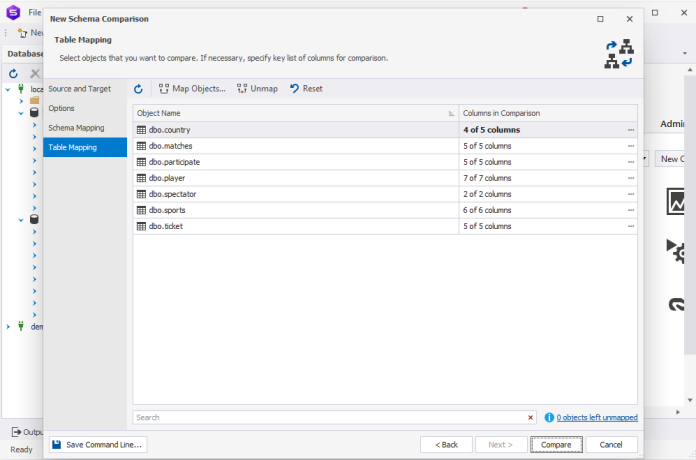
Task: Click the table icon beside dbo.country
Action: point(141,130)
